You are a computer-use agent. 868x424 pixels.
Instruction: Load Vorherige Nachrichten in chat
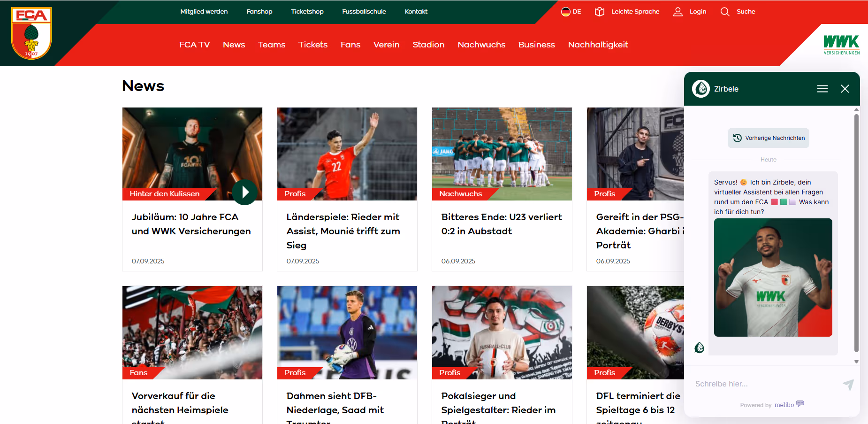pyautogui.click(x=769, y=138)
